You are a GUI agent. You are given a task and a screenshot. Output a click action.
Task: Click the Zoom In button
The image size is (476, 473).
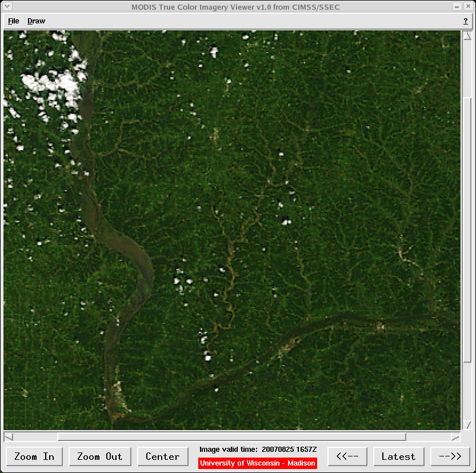click(x=34, y=456)
